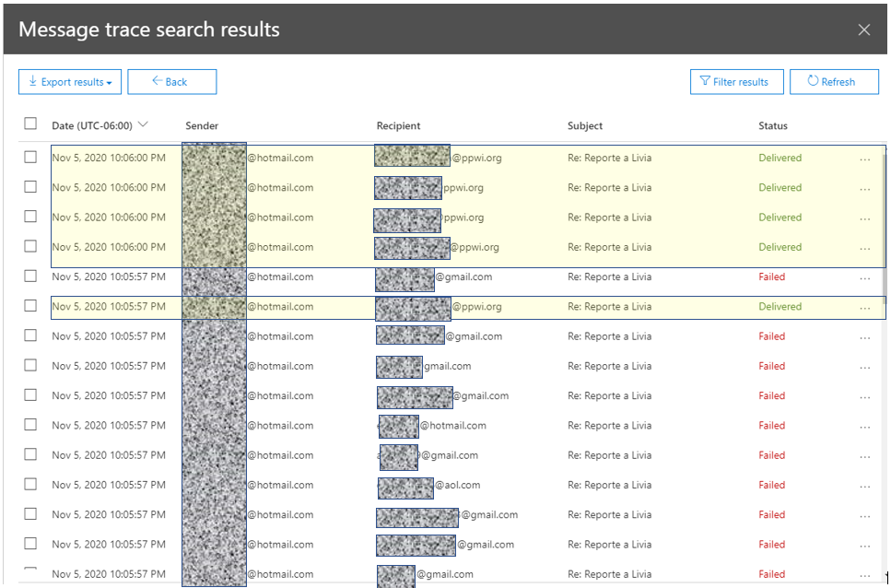Select checkbox for the @aol.com recipient row

click(30, 485)
